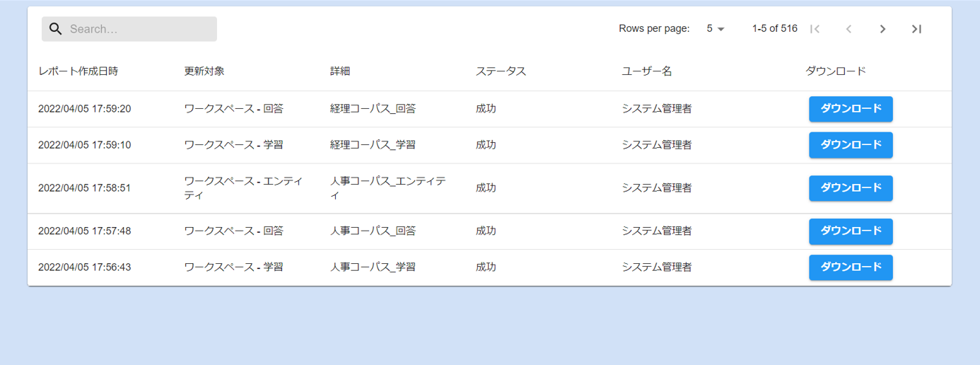The width and height of the screenshot is (980, 365).
Task: Go to the previous page arrow
Action: [848, 29]
